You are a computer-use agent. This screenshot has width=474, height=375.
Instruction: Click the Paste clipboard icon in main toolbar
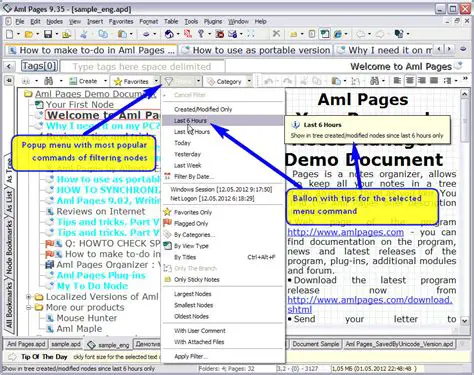coord(122,34)
